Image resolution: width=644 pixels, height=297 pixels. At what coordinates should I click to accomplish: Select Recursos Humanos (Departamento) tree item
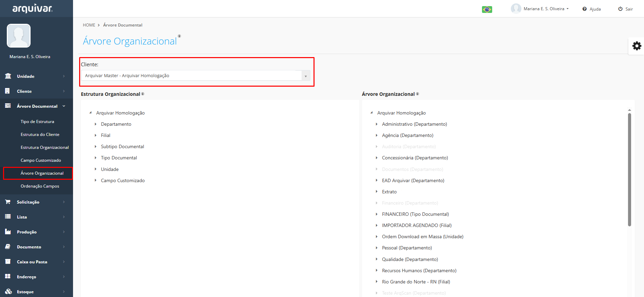pos(419,270)
